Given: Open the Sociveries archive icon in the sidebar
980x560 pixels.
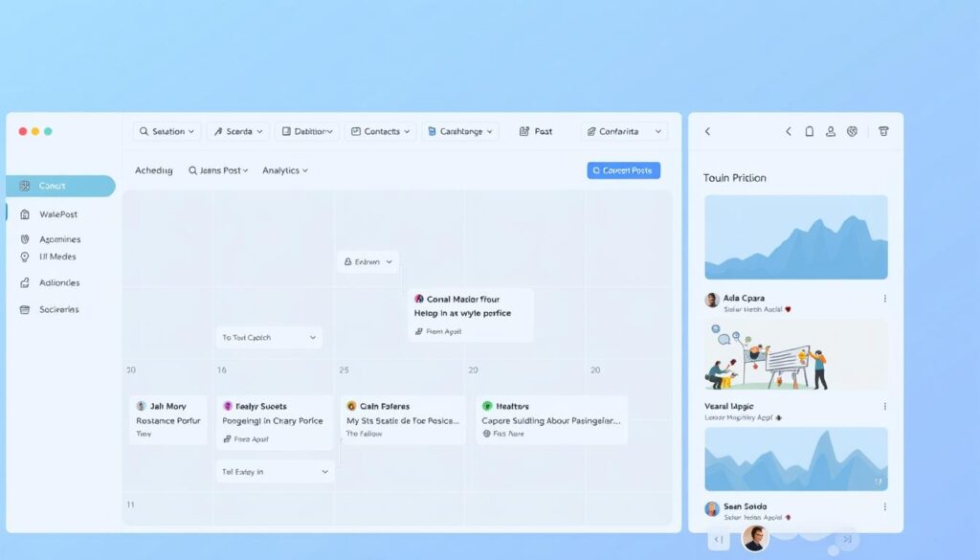Looking at the screenshot, I should tap(25, 309).
